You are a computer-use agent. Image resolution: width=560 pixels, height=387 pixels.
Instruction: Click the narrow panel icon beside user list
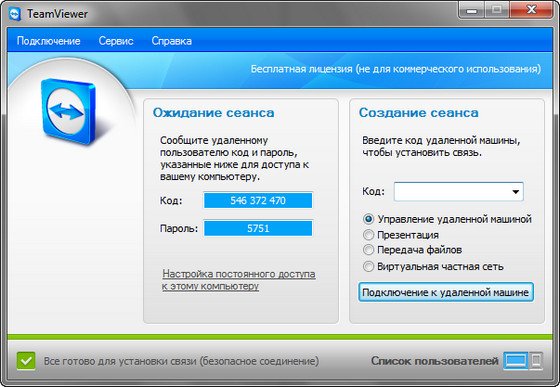tap(536, 361)
